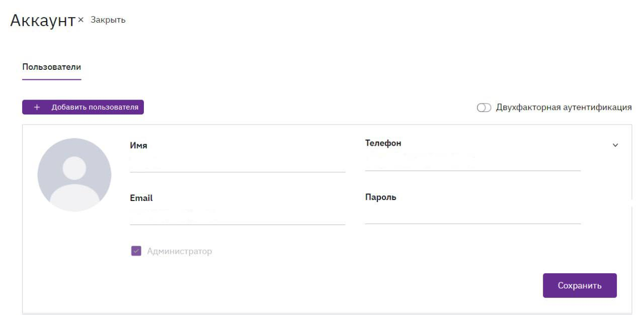Click the × close icon beside Аккаунт
Image resolution: width=644 pixels, height=315 pixels.
pos(80,20)
